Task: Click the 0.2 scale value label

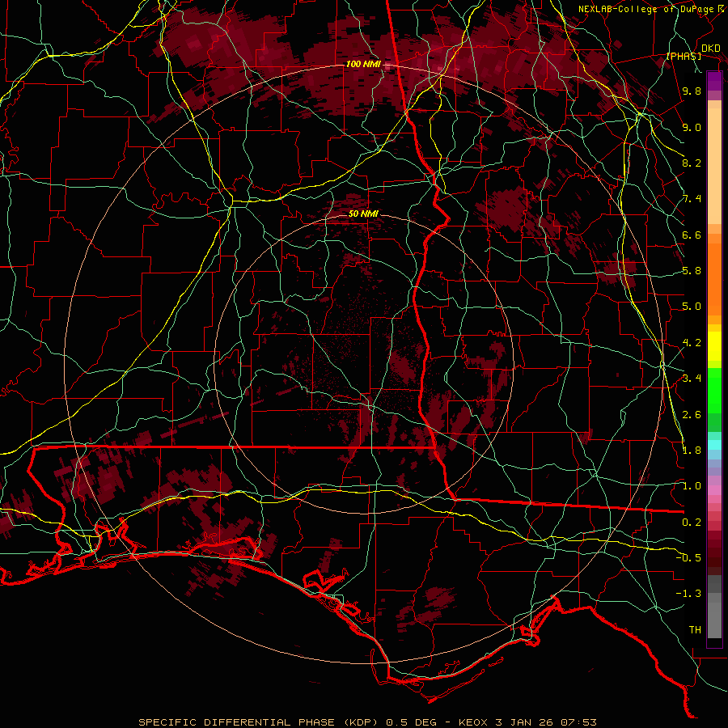Action: point(692,523)
